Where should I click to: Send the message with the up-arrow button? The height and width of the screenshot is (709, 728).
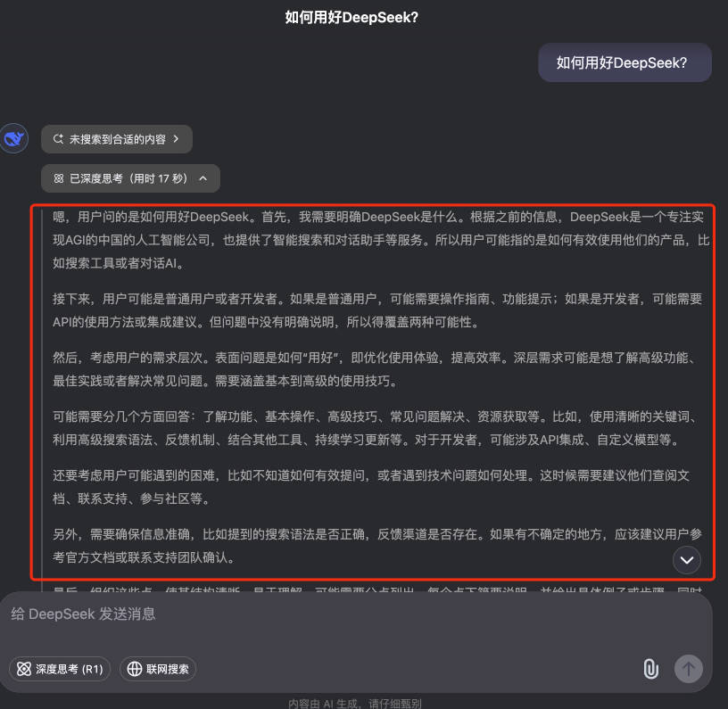pyautogui.click(x=688, y=669)
